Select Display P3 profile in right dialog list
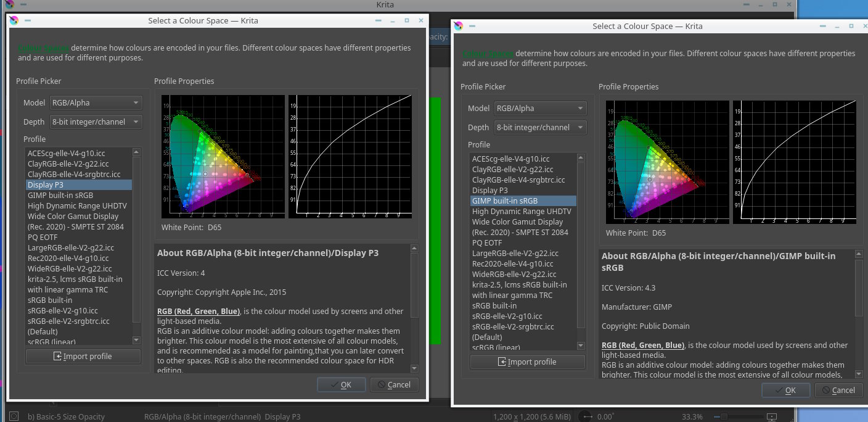Screen dimensions: 868x422 point(490,191)
